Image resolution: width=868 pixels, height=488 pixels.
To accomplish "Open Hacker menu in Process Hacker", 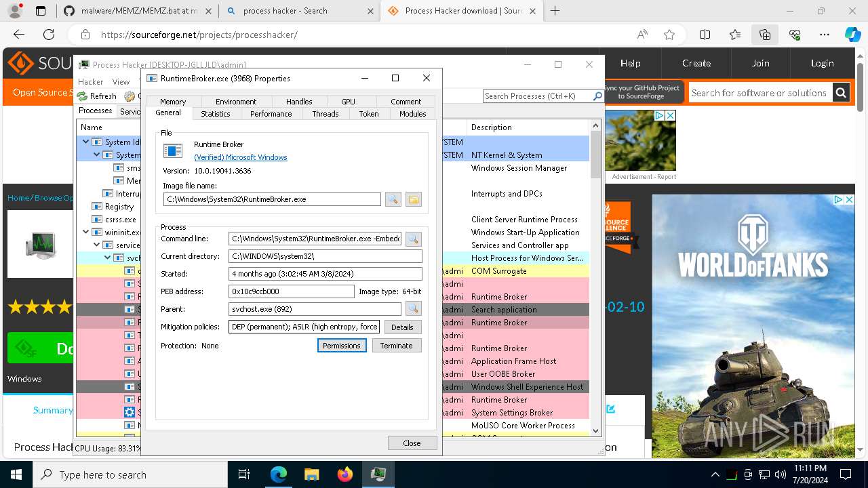I will (91, 81).
